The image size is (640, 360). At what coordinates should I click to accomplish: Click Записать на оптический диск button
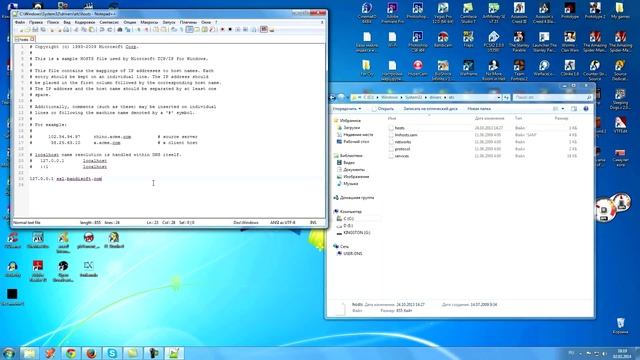[x=430, y=109]
